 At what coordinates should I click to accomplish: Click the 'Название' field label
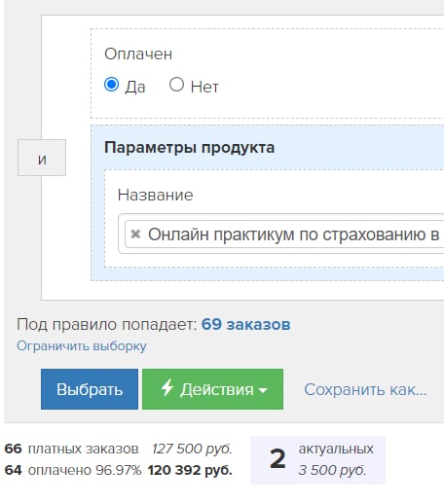tap(155, 195)
